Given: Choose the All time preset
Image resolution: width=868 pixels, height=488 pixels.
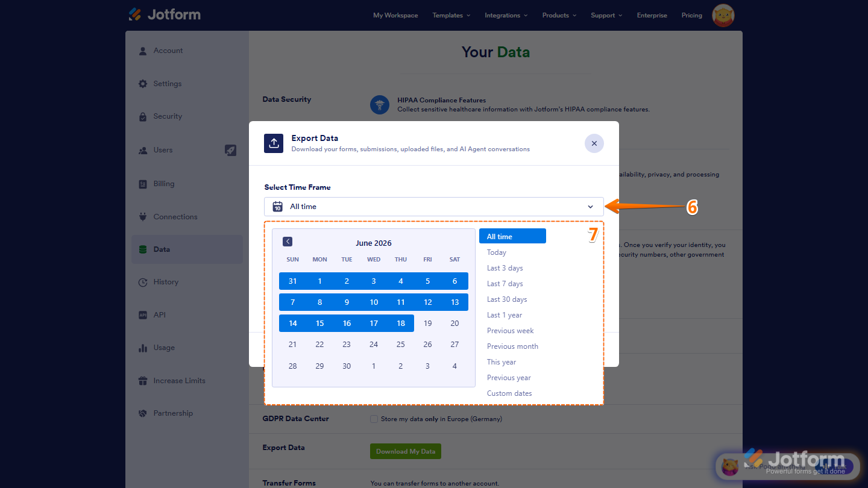Looking at the screenshot, I should coord(512,237).
